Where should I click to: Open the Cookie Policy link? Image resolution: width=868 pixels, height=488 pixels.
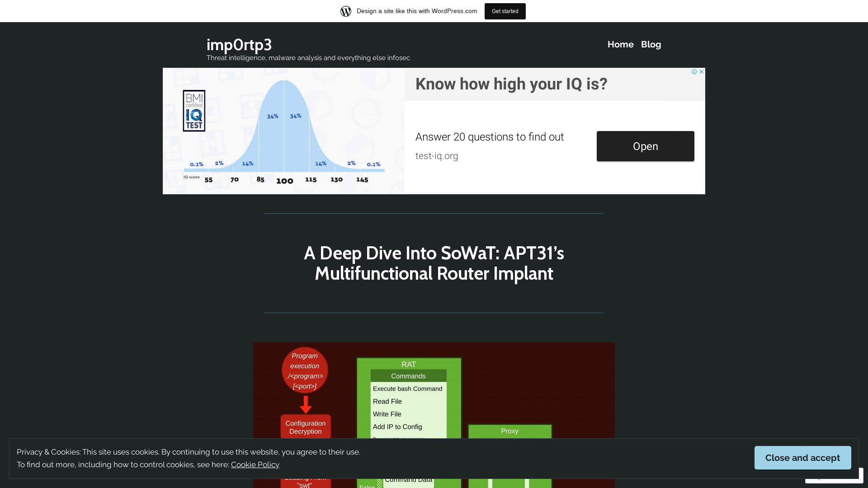click(x=255, y=465)
